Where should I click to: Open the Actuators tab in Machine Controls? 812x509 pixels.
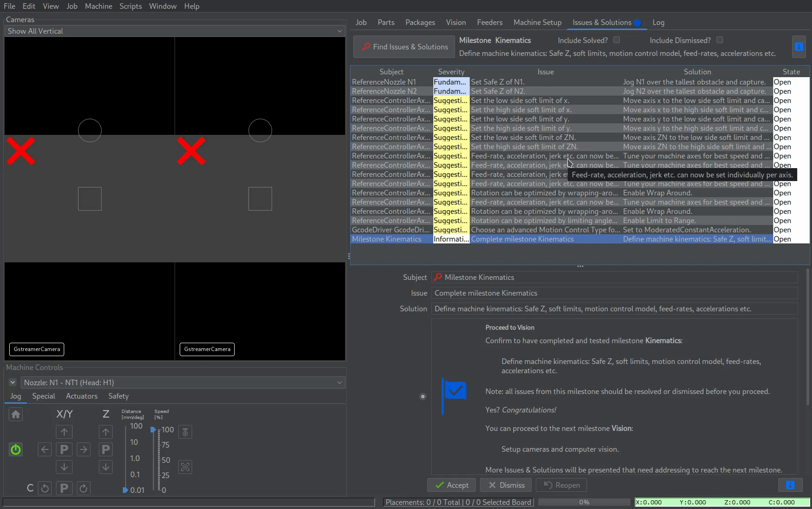pos(81,396)
